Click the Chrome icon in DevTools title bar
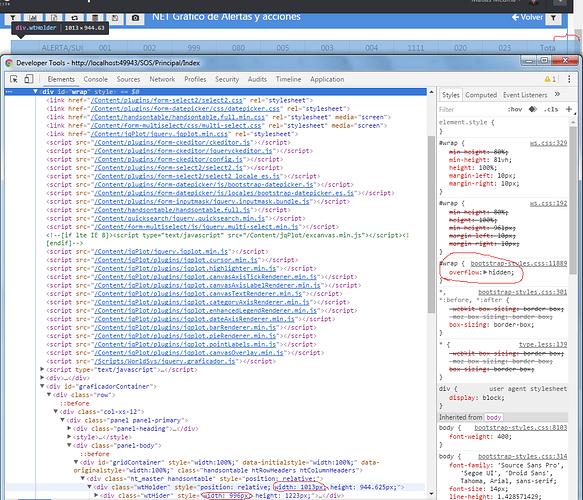This screenshot has width=583, height=500. 9,63
